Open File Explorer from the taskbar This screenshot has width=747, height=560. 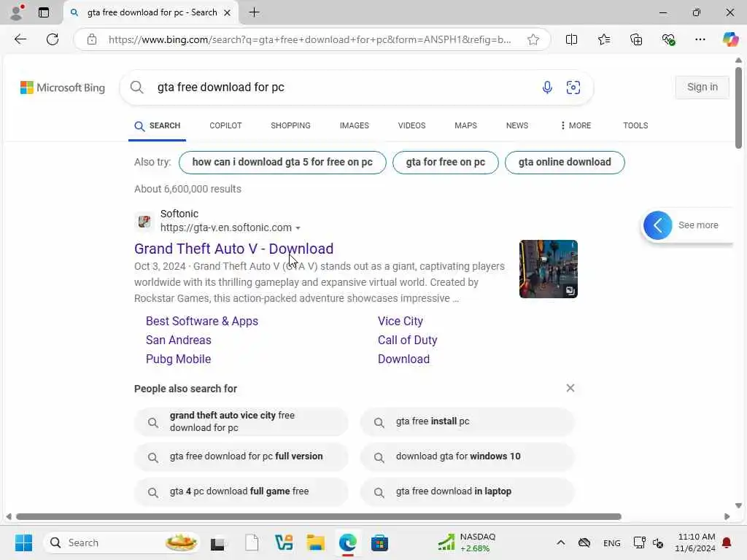tap(315, 542)
